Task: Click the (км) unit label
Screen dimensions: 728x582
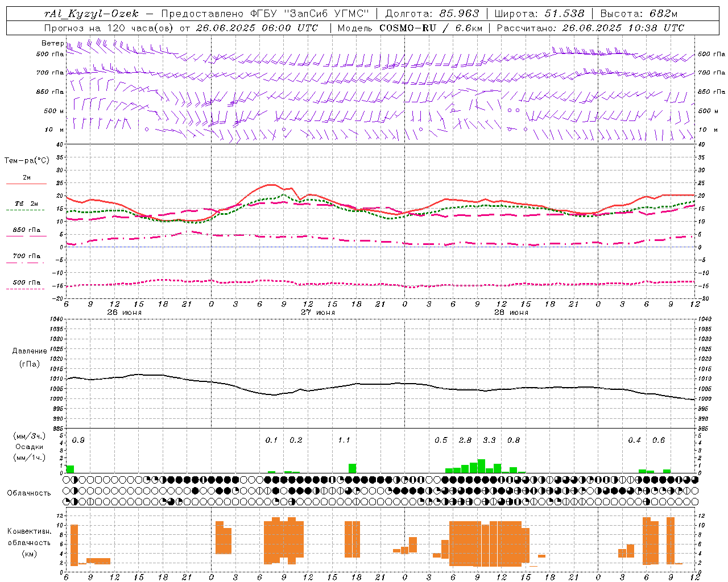Action: (30, 554)
